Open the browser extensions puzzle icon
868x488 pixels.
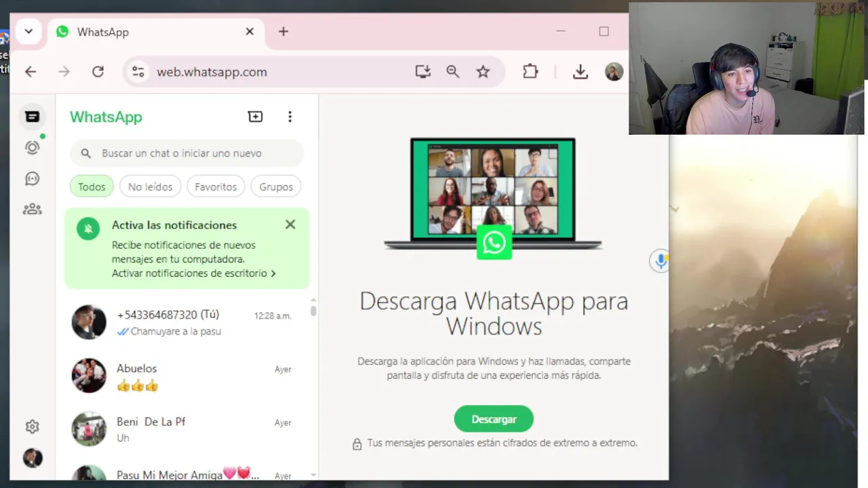coord(530,71)
